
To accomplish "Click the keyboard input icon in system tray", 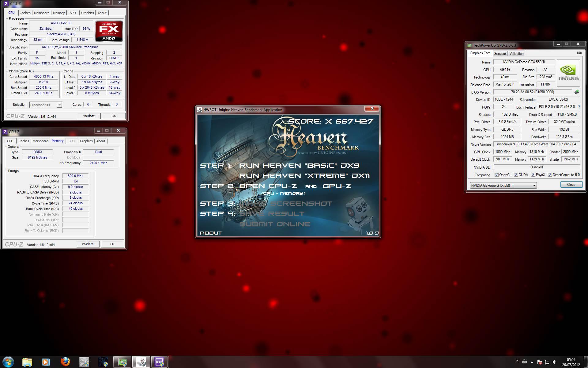I will click(525, 362).
